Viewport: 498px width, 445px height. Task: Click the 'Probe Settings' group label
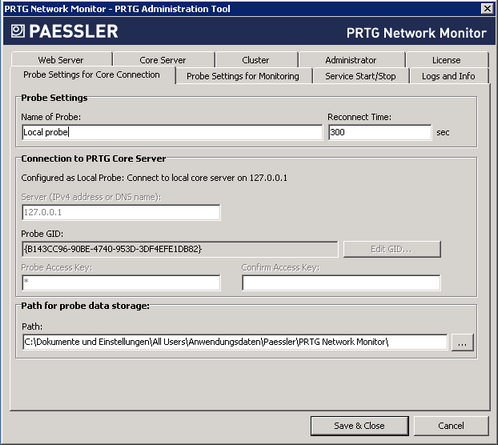(54, 98)
